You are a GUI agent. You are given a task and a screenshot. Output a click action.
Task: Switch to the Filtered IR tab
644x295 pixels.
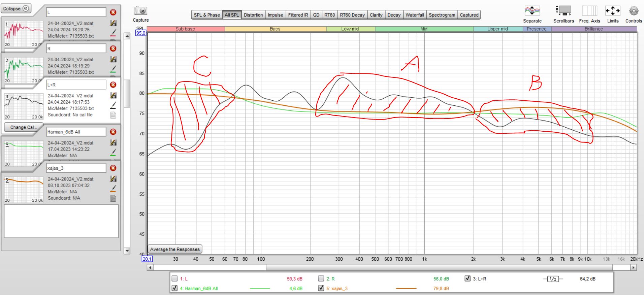(x=298, y=15)
